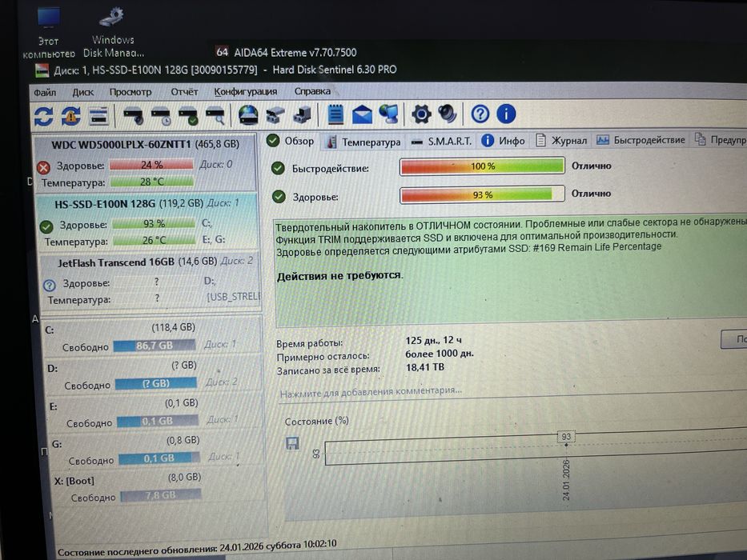Click the save floppy icon near the graph
This screenshot has height=560, width=747.
tap(292, 443)
